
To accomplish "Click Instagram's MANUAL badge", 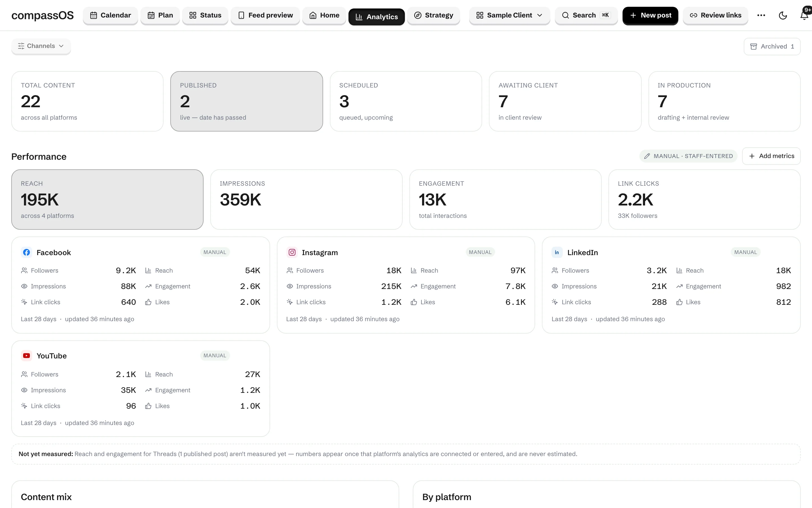I will click(x=480, y=252).
